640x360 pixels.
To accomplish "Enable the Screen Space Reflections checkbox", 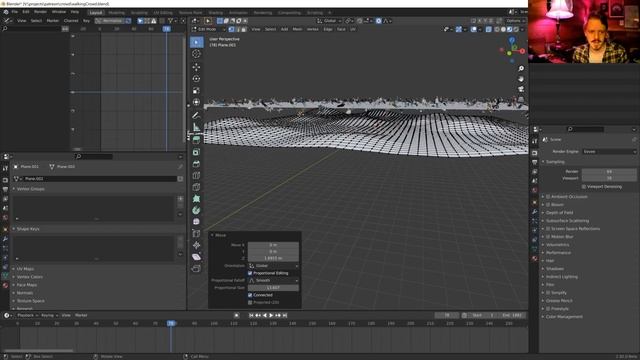I will (548, 229).
